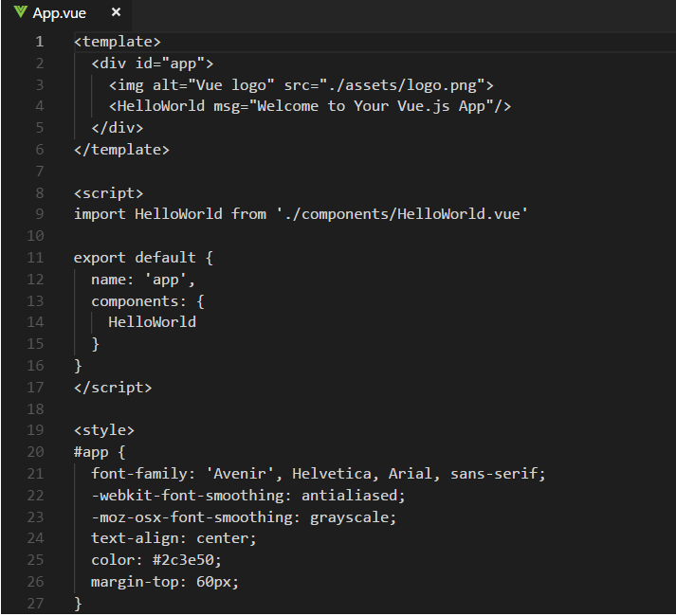Image resolution: width=676 pixels, height=616 pixels.
Task: Click line number 1 in the gutter
Action: point(39,42)
